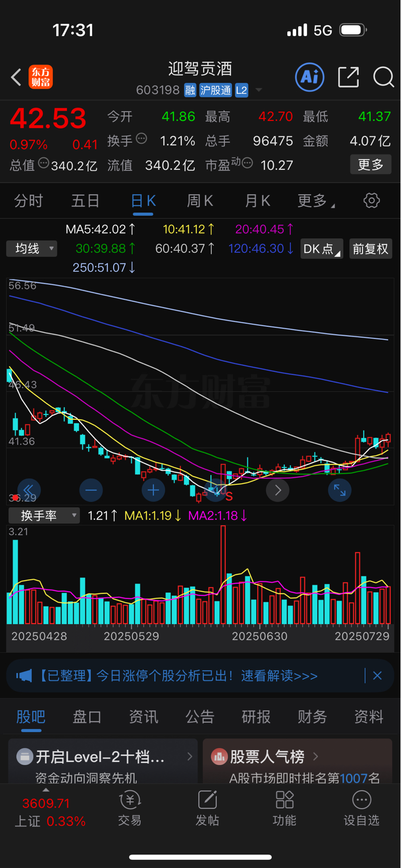401x868 pixels.
Task: Toggle the 前复权 adjustment button
Action: coord(371,249)
